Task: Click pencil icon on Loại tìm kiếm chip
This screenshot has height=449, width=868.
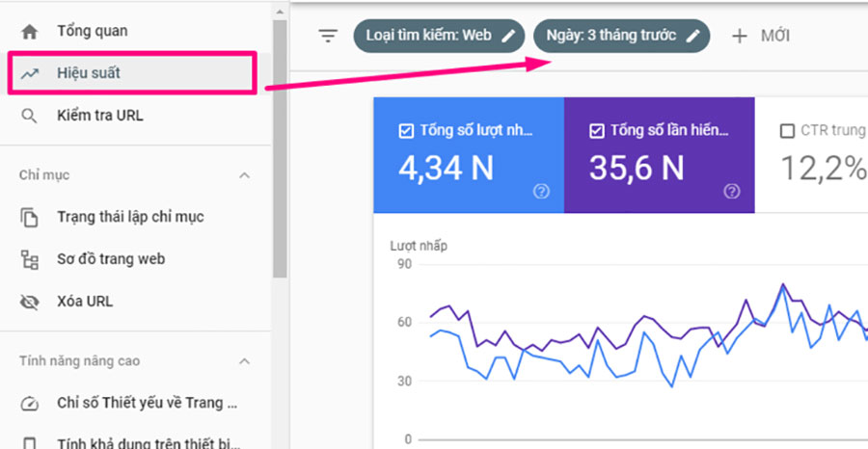Action: tap(507, 36)
